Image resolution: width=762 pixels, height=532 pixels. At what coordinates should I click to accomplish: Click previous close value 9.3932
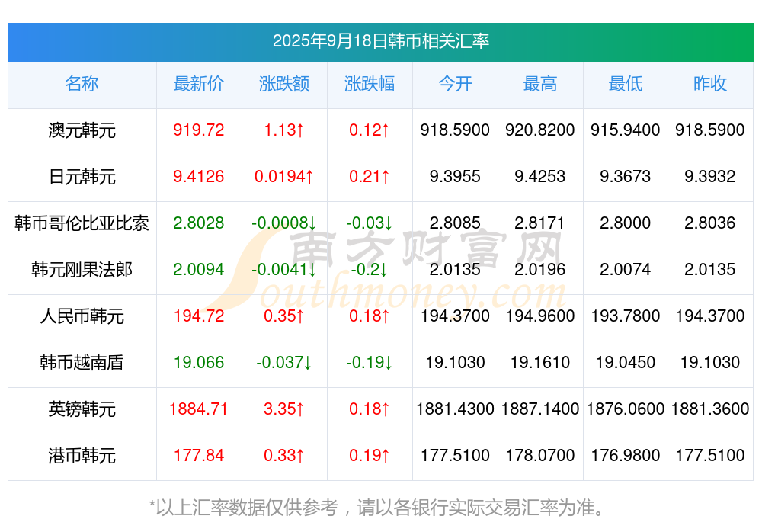710,177
